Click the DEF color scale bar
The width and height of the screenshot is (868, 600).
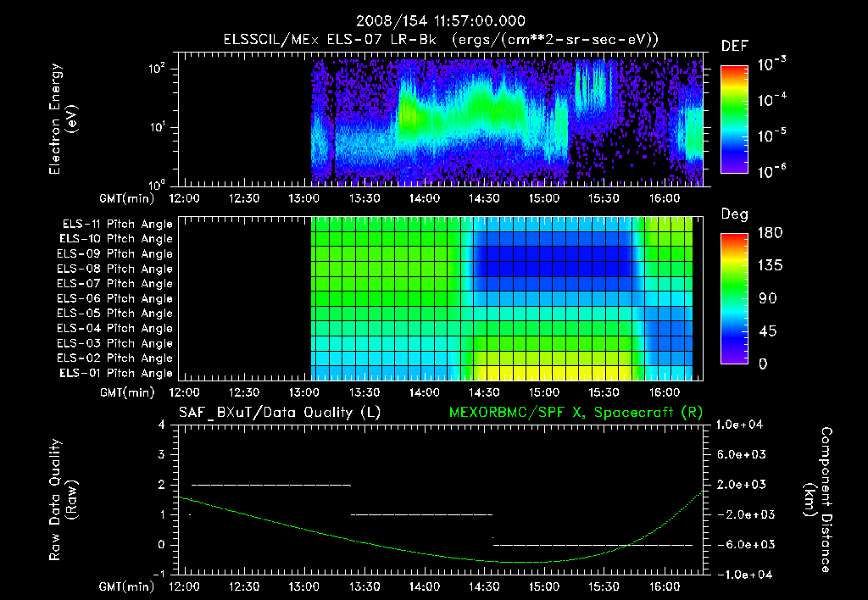pos(734,119)
